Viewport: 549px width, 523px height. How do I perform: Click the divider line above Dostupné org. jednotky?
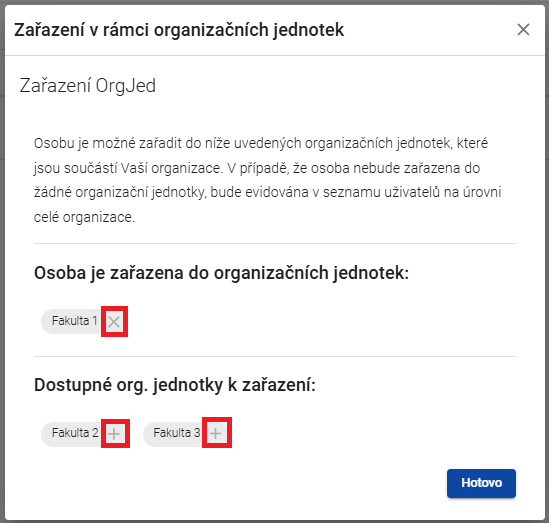point(275,356)
